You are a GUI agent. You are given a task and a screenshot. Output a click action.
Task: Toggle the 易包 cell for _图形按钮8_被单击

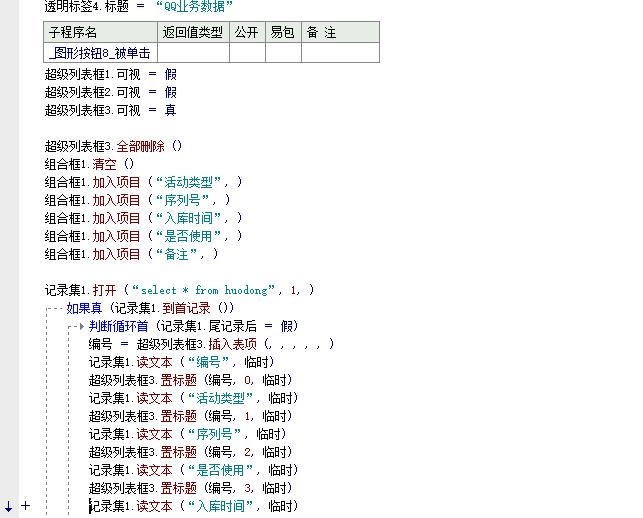pyautogui.click(x=283, y=52)
